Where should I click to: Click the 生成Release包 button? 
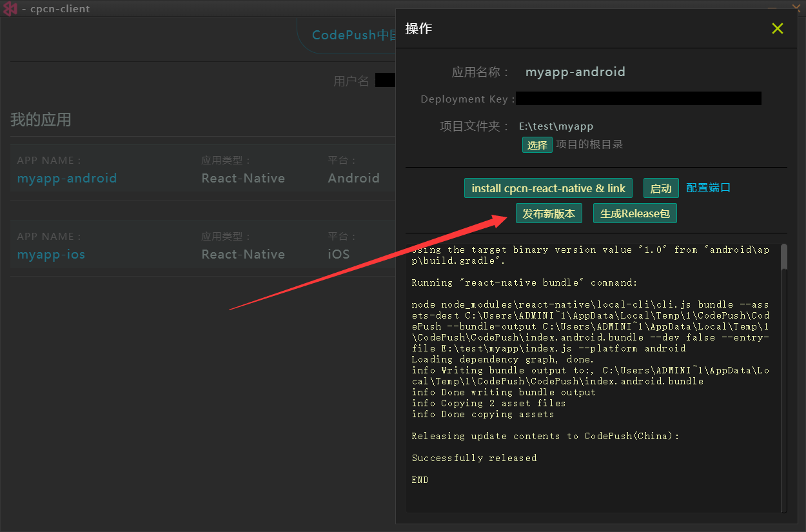point(634,213)
